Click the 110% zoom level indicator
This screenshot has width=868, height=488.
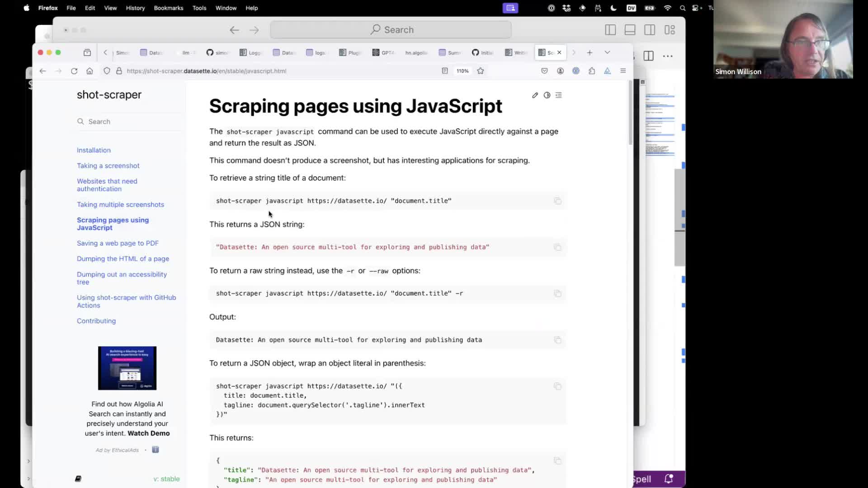462,71
